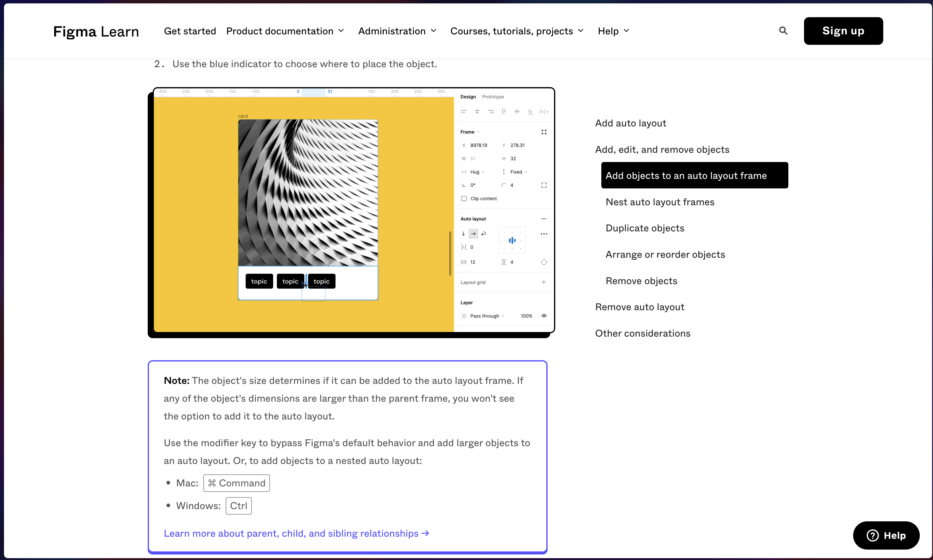Go to Remove objects section
Image resolution: width=933 pixels, height=560 pixels.
pos(641,281)
